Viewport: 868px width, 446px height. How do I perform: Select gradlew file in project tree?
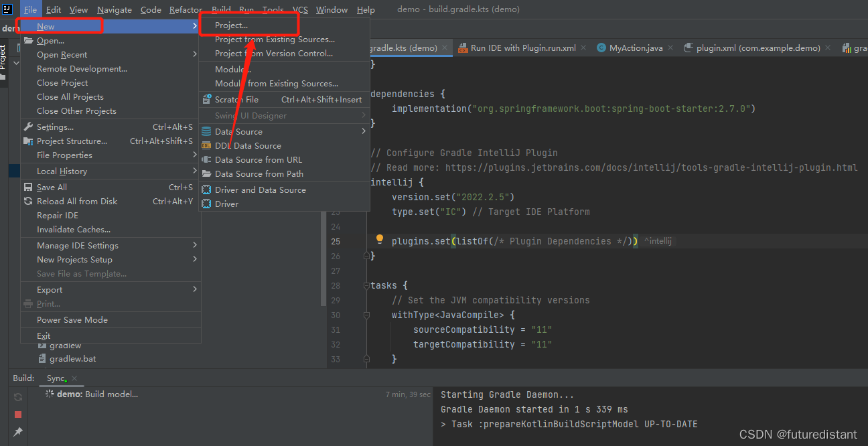[x=65, y=346]
